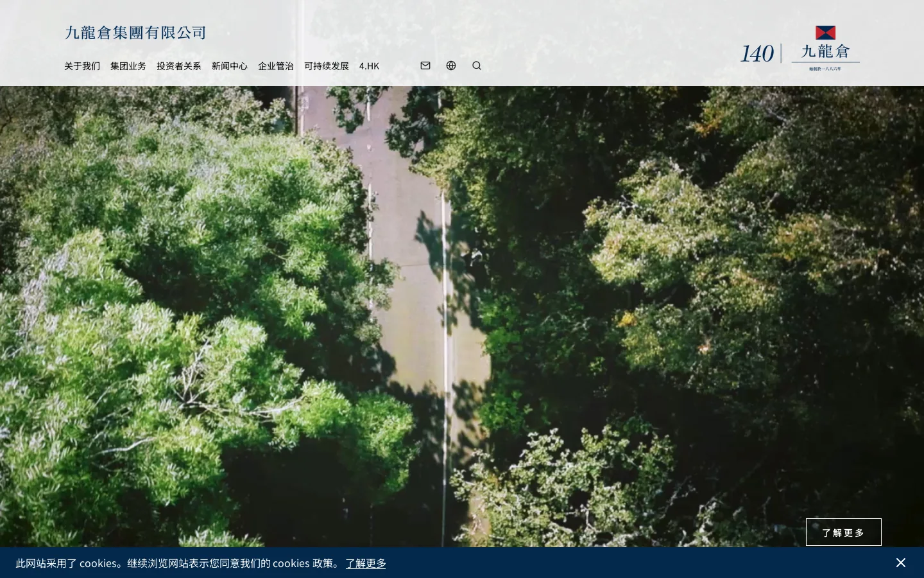Open the 集团业务 menu
Viewport: 924px width, 578px height.
click(x=128, y=66)
